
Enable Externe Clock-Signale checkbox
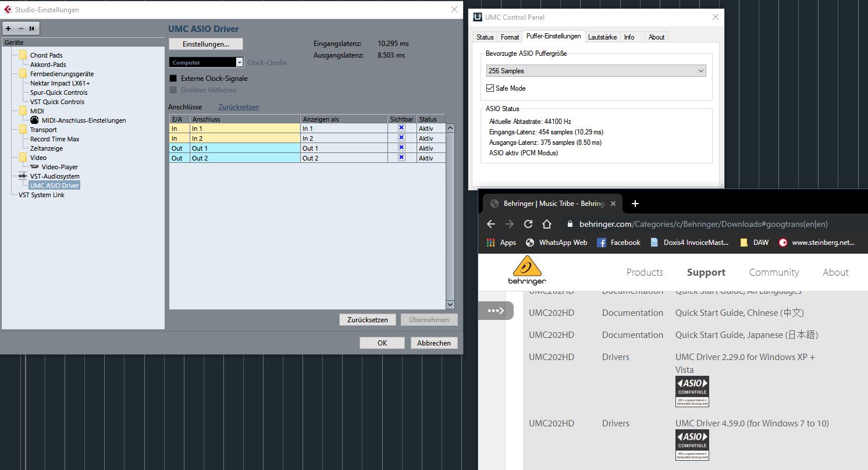173,79
